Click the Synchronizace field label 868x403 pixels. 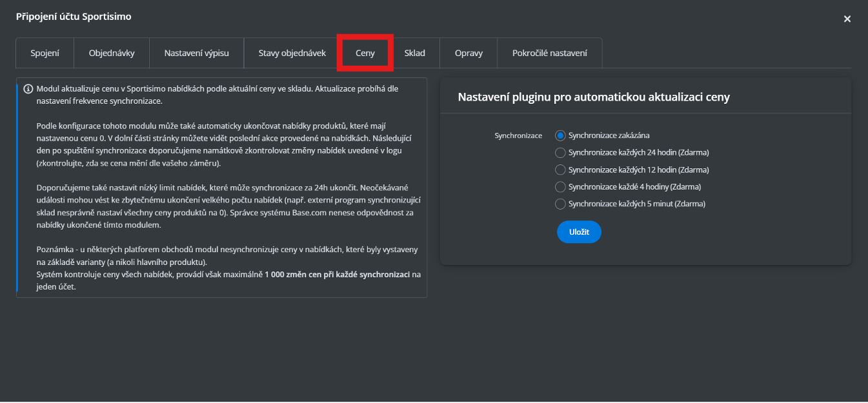(518, 135)
